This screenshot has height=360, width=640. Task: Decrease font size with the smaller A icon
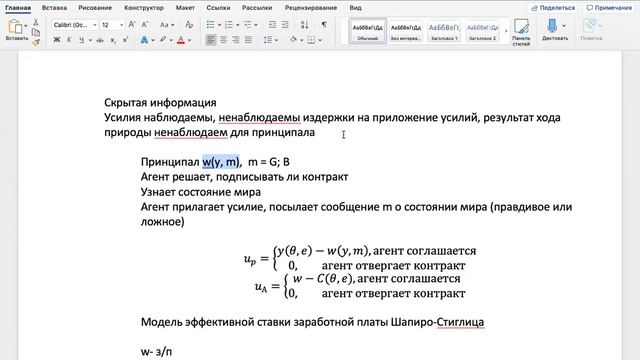144,25
